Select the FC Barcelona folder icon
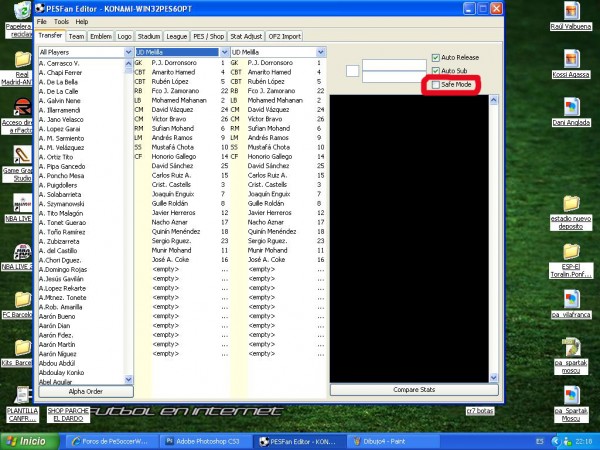 (23, 300)
